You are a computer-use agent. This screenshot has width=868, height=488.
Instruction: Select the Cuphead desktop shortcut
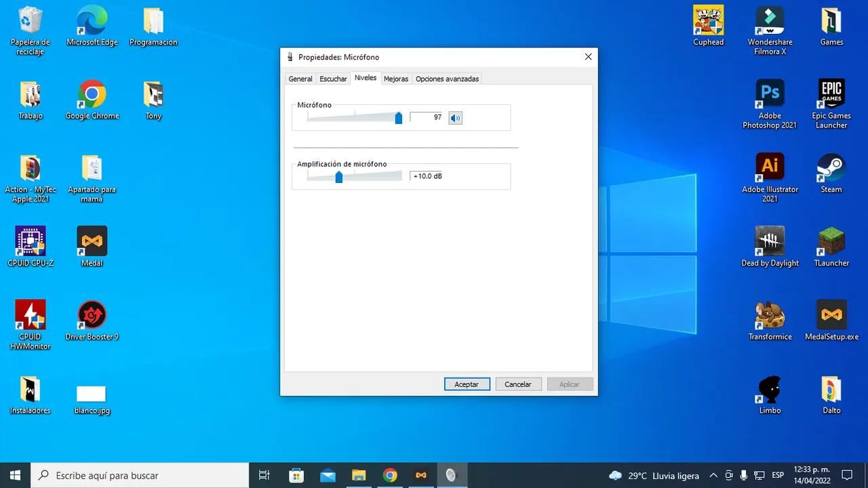pos(709,27)
